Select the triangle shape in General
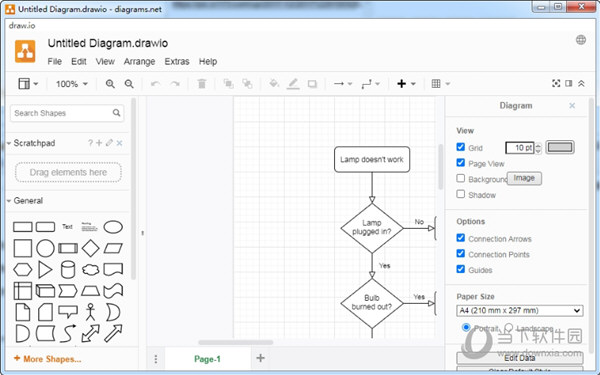The height and width of the screenshot is (375, 600). (45, 270)
